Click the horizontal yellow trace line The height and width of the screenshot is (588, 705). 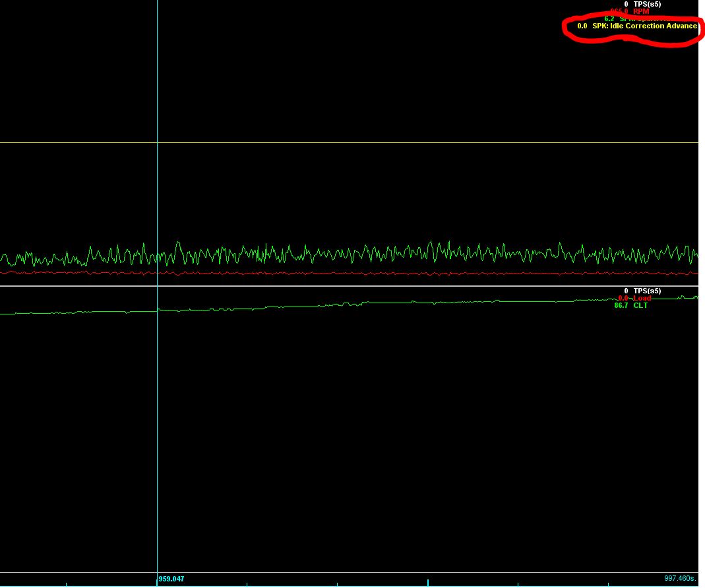coord(396,142)
